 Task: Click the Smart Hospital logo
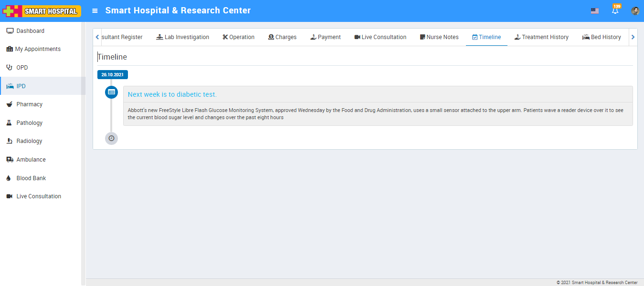42,11
